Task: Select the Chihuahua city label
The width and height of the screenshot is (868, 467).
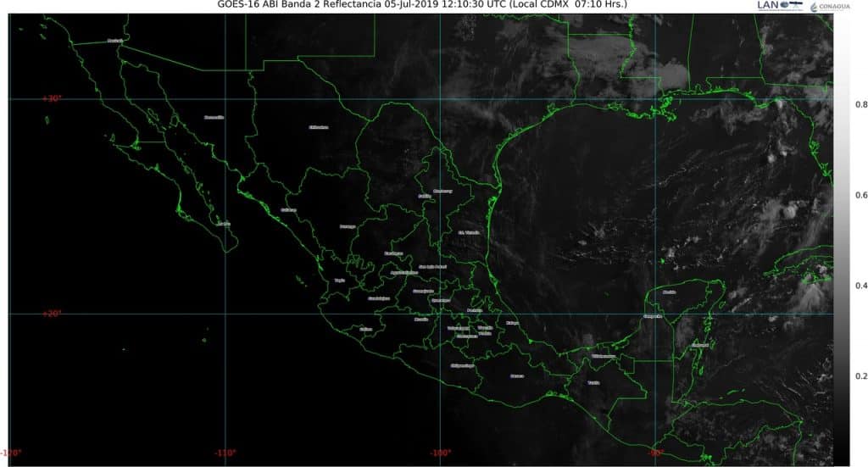Action: coord(318,128)
